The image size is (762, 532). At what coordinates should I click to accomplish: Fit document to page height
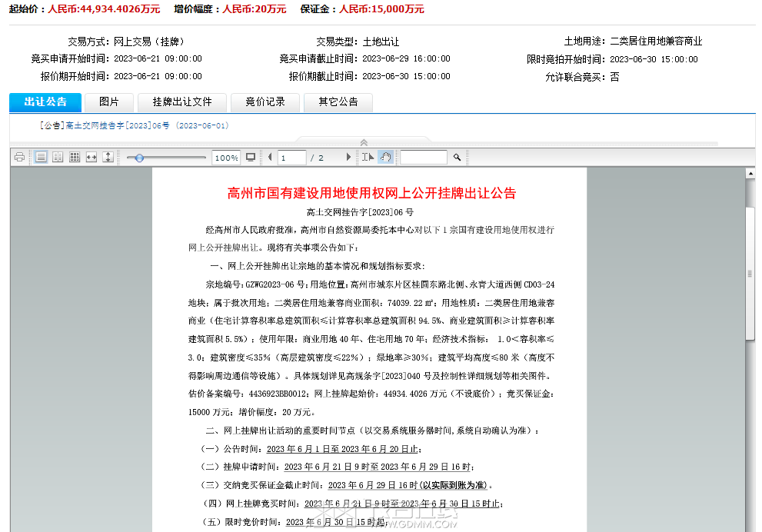pyautogui.click(x=108, y=157)
